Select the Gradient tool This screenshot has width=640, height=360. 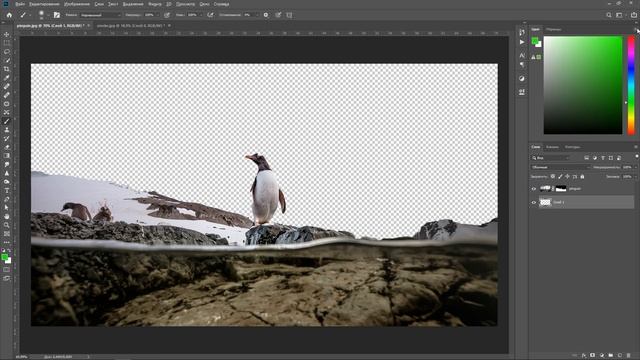(x=7, y=156)
